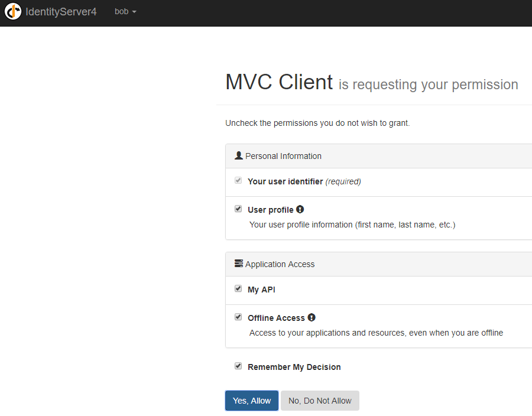Go to IdentityServer4 home via brand text
Image resolution: width=532 pixels, height=416 pixels.
[61, 11]
